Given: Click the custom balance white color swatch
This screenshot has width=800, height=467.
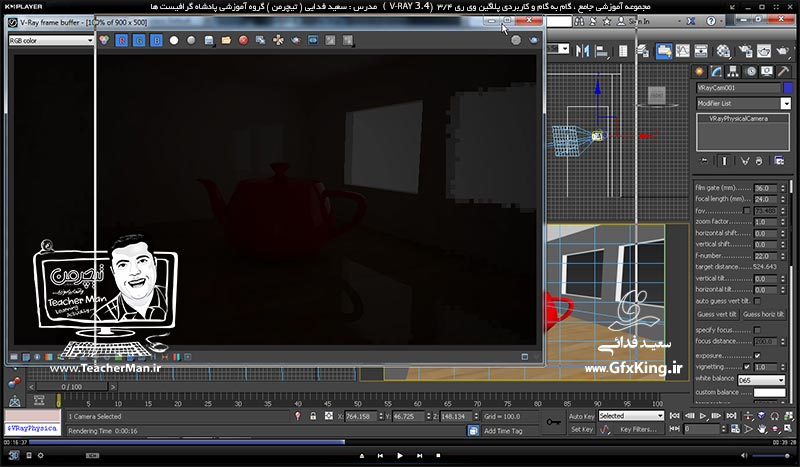Looking at the screenshot, I should (x=769, y=392).
